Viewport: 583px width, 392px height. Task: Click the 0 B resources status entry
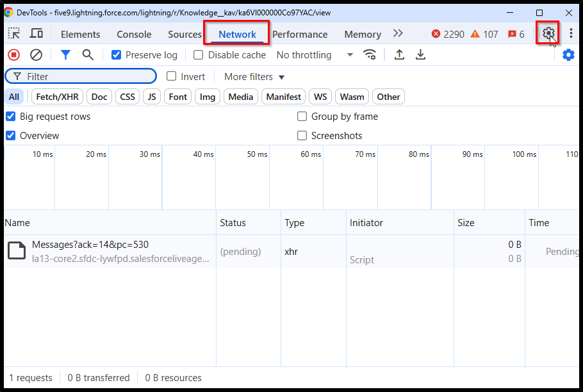coord(173,377)
